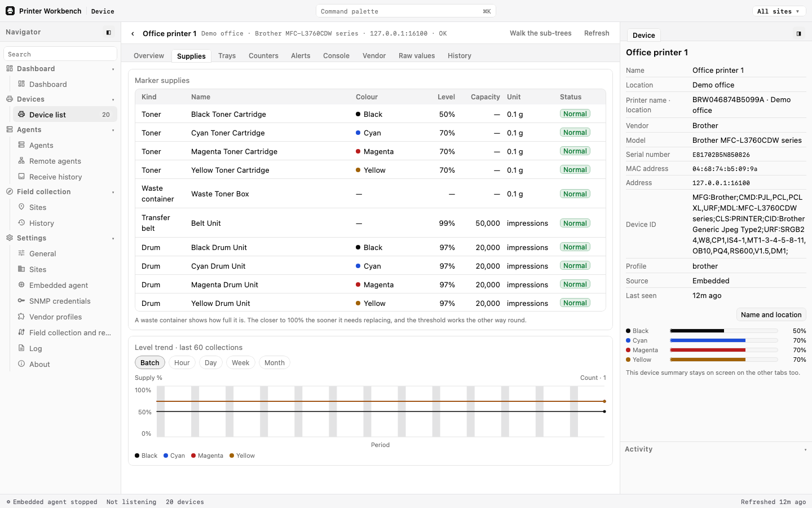This screenshot has width=812, height=508.
Task: Collapse the Navigator sidebar panel icon
Action: click(x=109, y=33)
